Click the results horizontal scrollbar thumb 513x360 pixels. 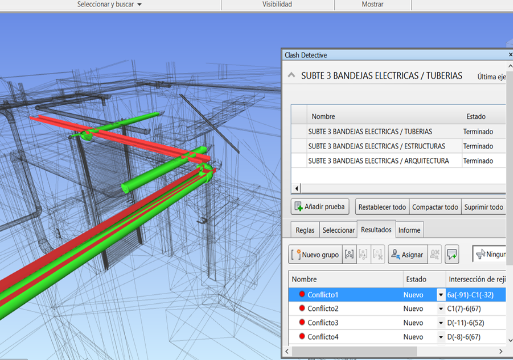(354, 351)
